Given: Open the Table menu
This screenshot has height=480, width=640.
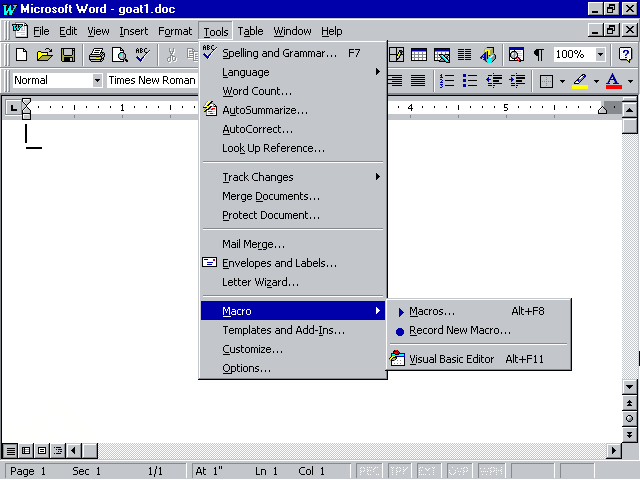Looking at the screenshot, I should 250,31.
